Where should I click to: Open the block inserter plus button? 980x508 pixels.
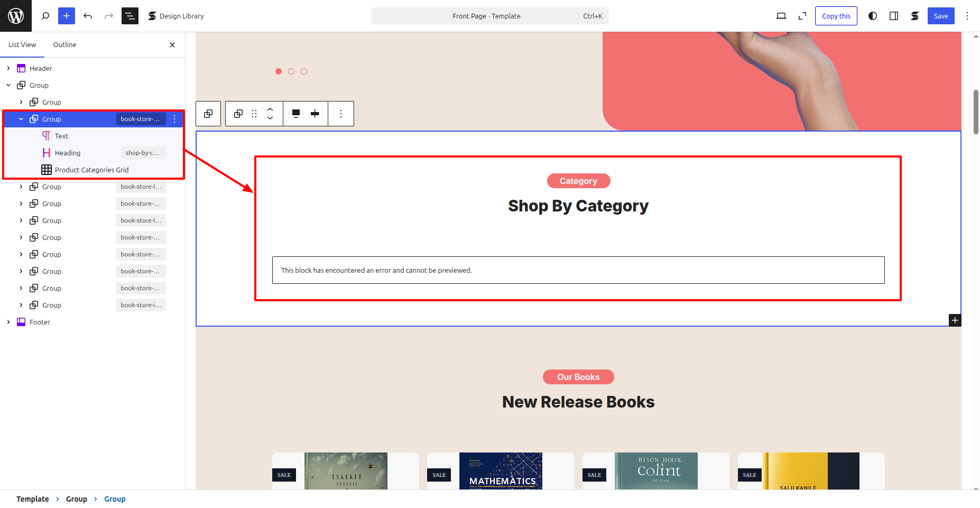(x=67, y=16)
